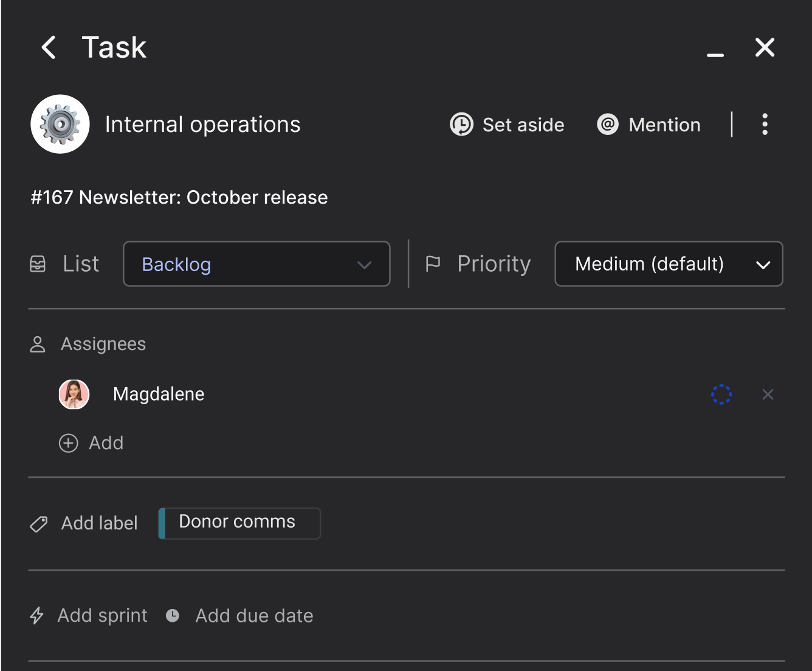Viewport: 812px width, 671px height.
Task: Click Add due date
Action: tap(254, 616)
